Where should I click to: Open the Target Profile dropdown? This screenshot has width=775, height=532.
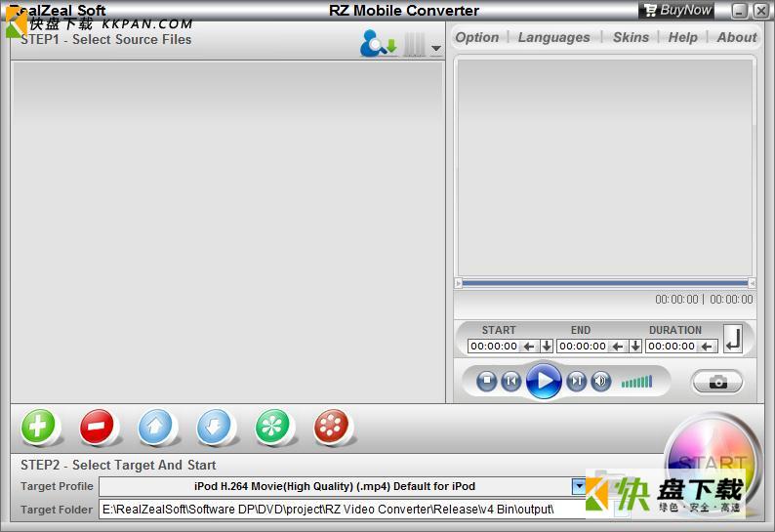(578, 486)
